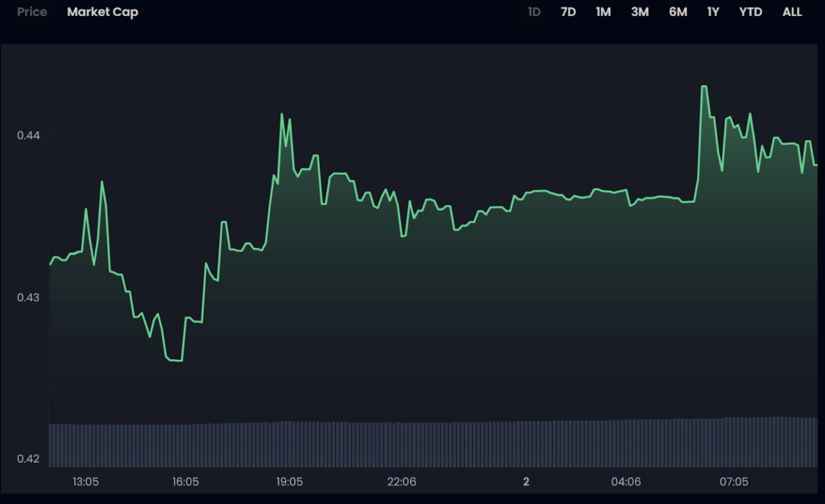Select the 1D time range
825x504 pixels.
(534, 12)
